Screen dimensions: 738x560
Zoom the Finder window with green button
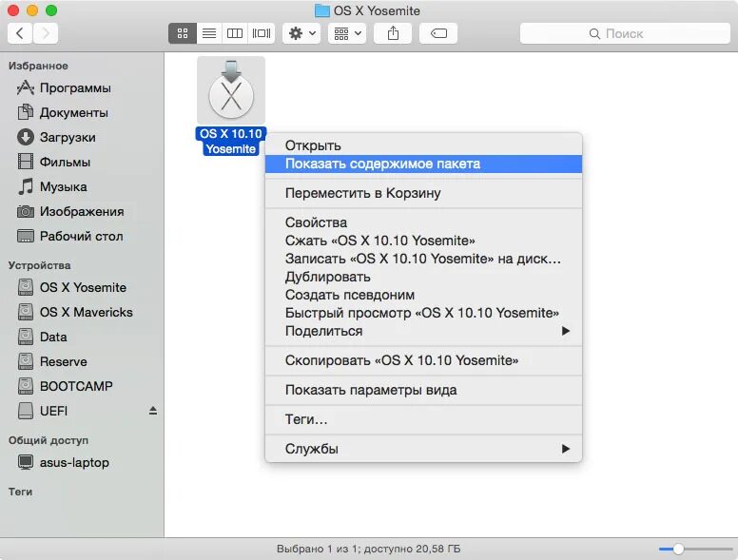click(x=51, y=10)
